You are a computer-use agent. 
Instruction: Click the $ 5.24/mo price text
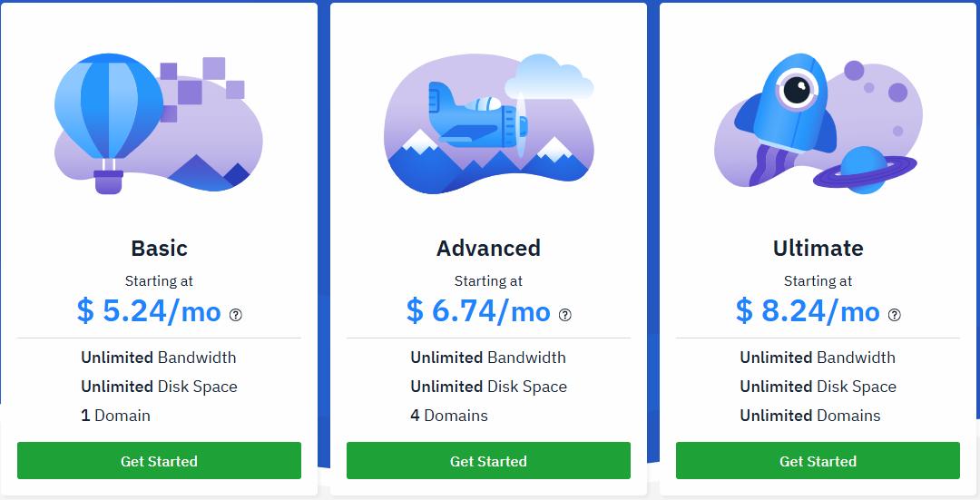coord(149,311)
